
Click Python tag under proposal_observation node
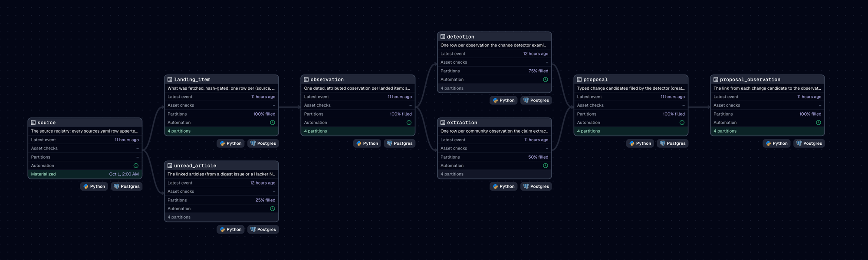tap(776, 143)
